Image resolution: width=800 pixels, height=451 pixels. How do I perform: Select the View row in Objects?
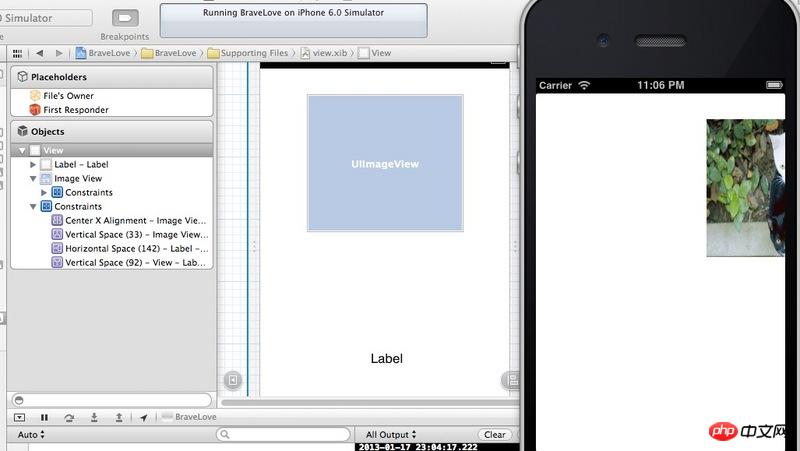tap(112, 151)
